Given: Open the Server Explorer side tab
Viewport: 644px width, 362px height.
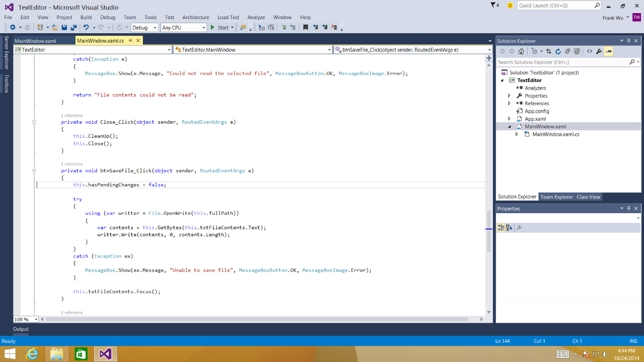Looking at the screenshot, I should 7,52.
